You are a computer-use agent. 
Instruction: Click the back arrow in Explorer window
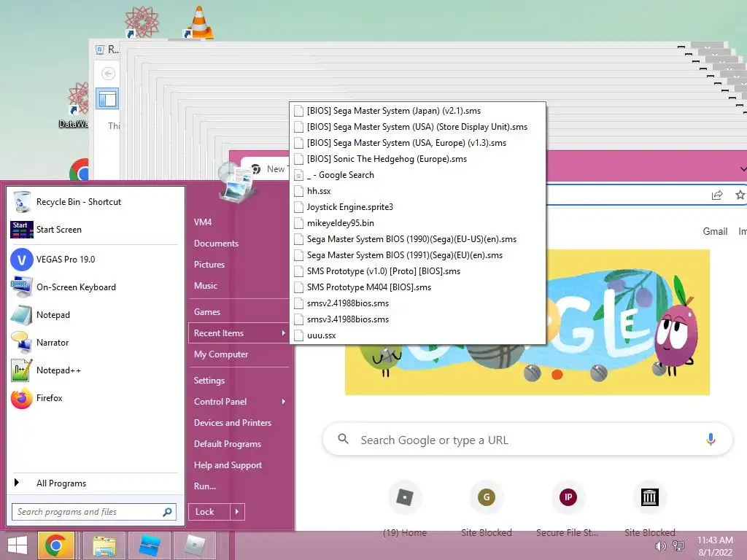click(x=108, y=74)
